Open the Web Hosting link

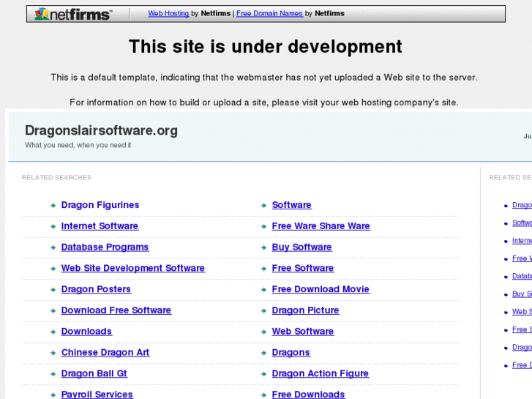pos(168,14)
